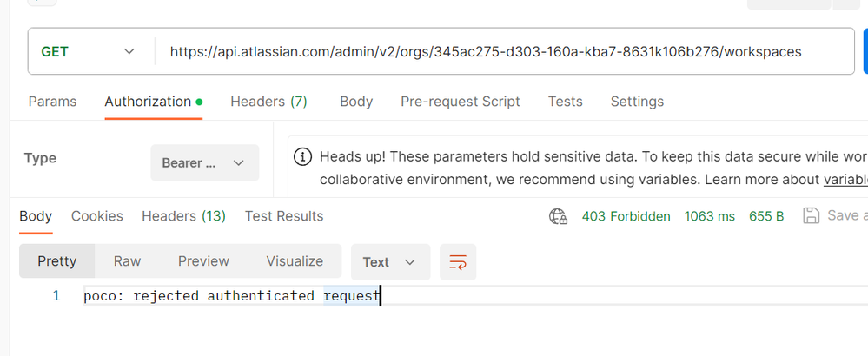Open the request Headers (7) tab
The height and width of the screenshot is (356, 868).
(x=268, y=102)
